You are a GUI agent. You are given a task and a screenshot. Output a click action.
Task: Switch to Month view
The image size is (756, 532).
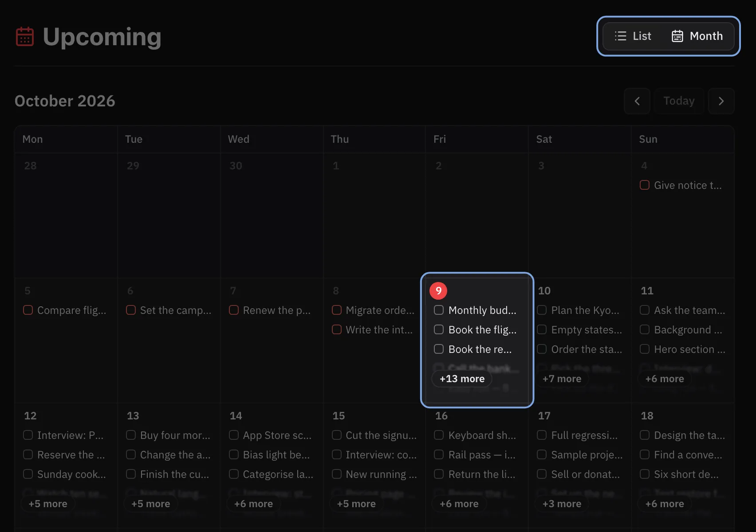[697, 36]
